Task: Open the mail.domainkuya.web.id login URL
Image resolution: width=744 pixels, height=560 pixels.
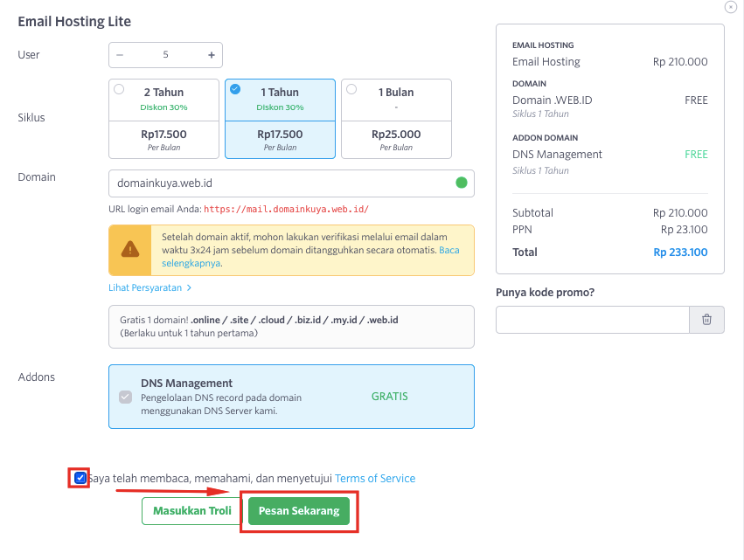Action: pos(288,209)
